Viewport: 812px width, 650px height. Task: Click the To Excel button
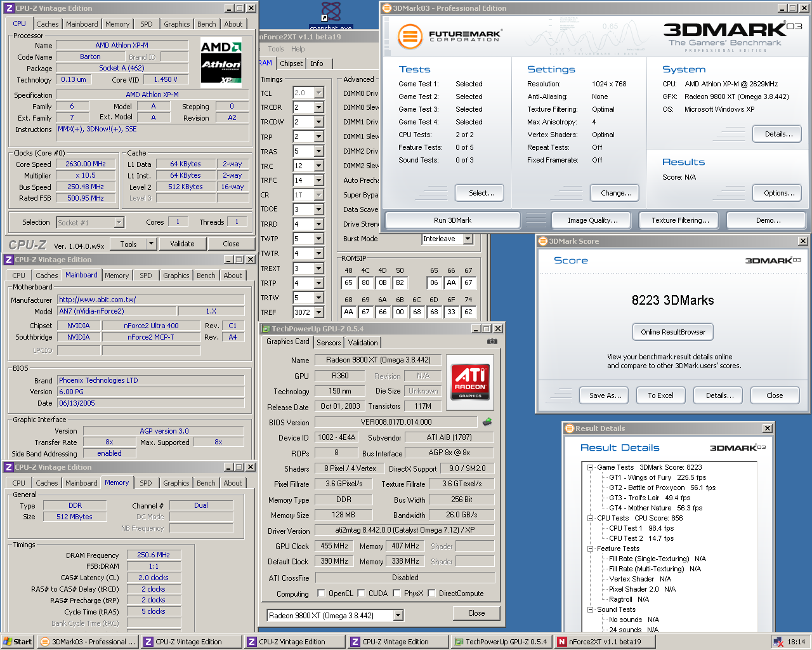[x=660, y=395]
